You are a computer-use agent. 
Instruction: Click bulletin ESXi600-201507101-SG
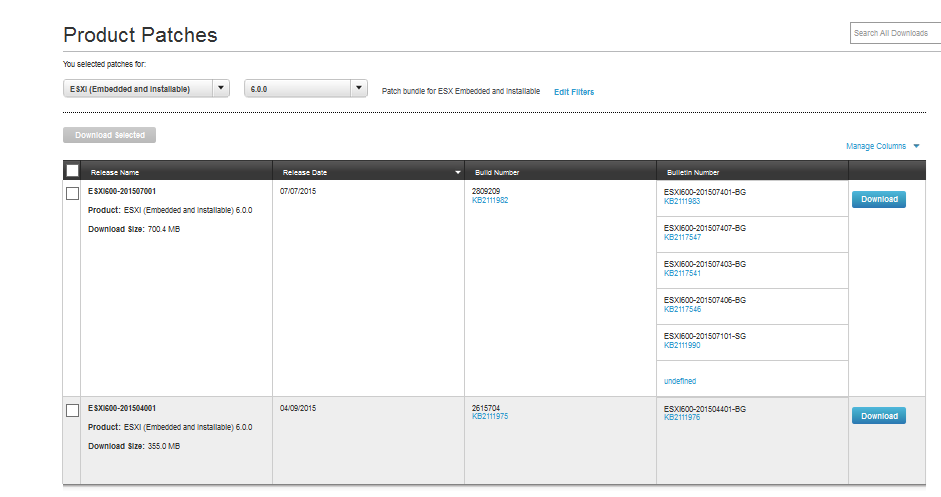[705, 337]
